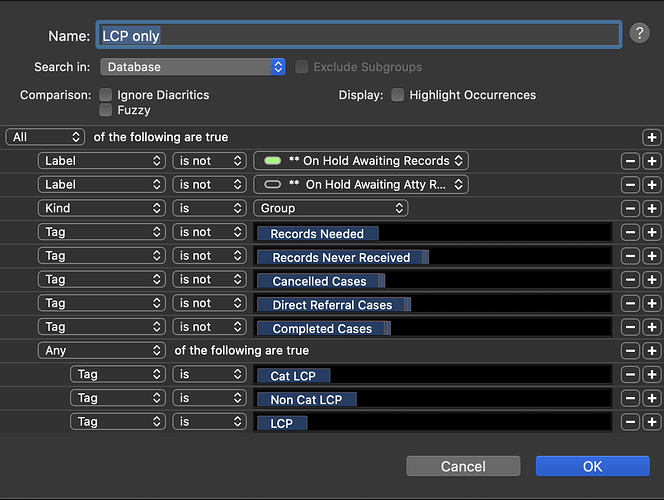This screenshot has width=664, height=500.
Task: Remove the Any of the following group
Action: coord(630,351)
